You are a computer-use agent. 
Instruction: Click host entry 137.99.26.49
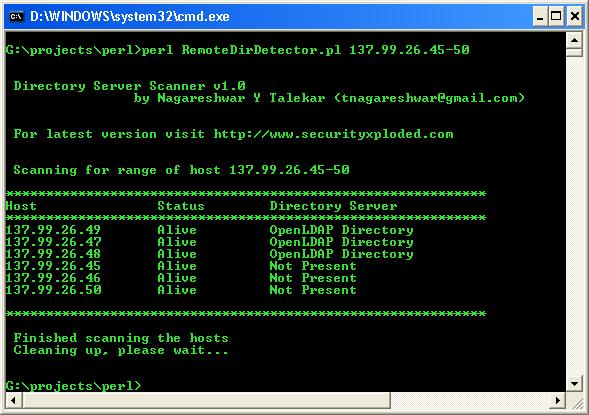click(53, 229)
